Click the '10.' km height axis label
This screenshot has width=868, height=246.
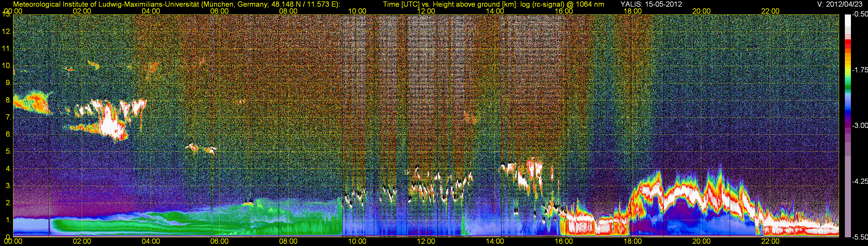(7, 66)
